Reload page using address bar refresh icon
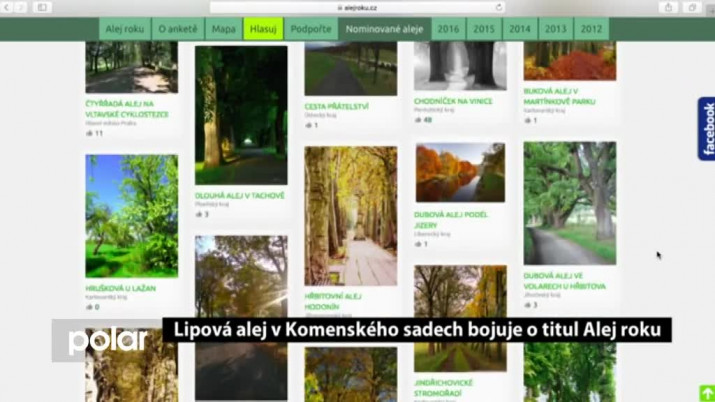 pos(500,7)
